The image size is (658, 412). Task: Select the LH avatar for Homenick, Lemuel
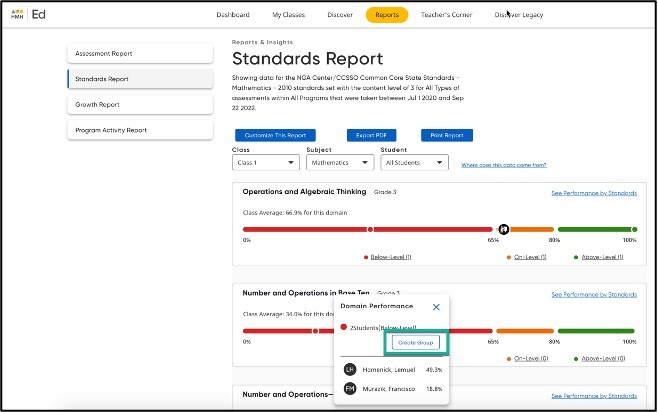point(350,369)
